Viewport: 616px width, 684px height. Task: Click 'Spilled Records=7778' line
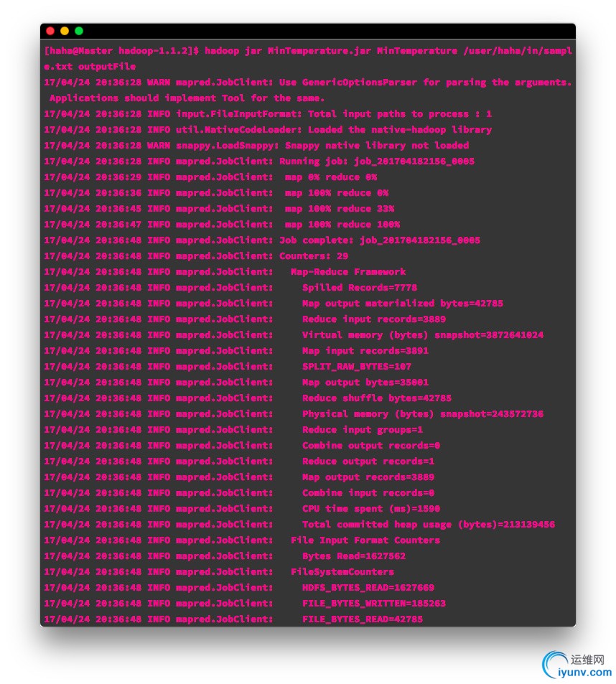[x=230, y=288]
